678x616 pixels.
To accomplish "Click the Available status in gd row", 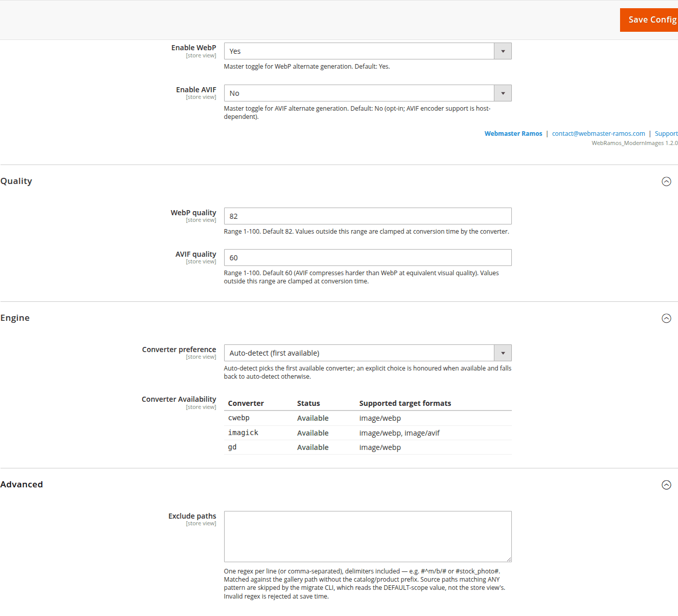I will 313,447.
